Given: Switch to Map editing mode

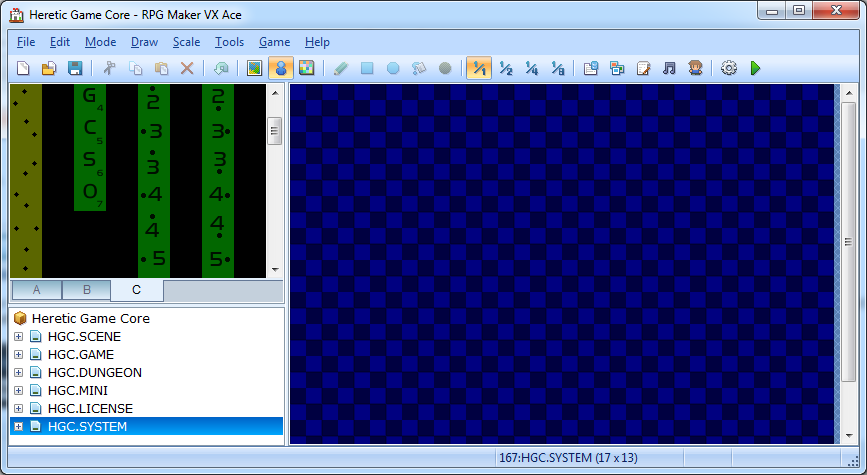Looking at the screenshot, I should click(x=255, y=69).
